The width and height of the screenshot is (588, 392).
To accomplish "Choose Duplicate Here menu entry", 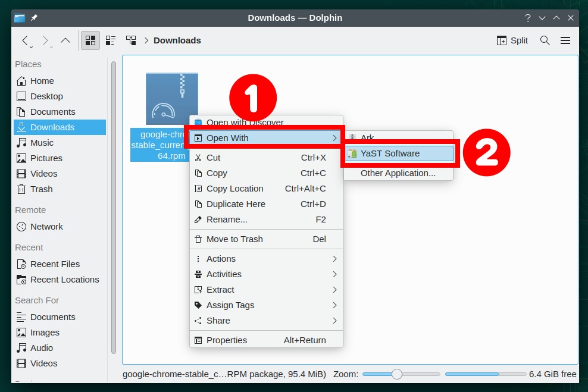I will pos(266,204).
